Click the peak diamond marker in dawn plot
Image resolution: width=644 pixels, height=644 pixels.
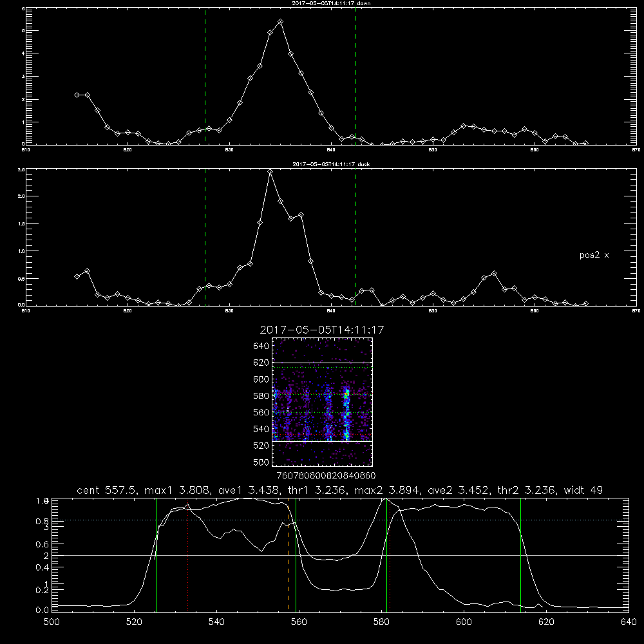click(x=280, y=21)
